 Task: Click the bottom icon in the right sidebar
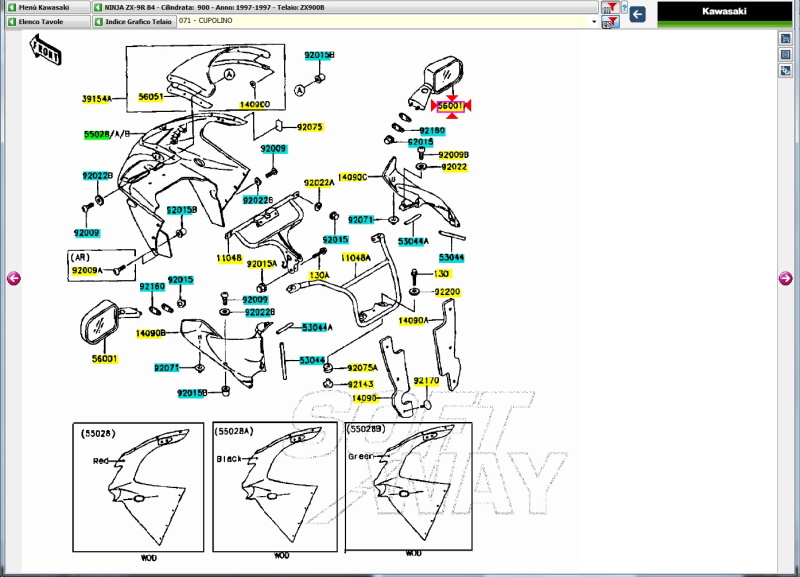click(x=786, y=70)
